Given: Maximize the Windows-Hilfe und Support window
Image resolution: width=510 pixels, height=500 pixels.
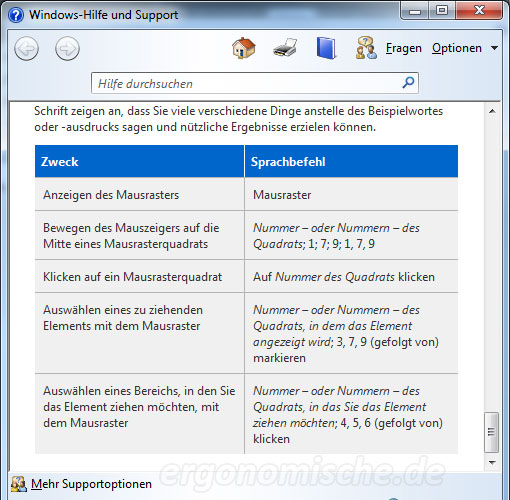Looking at the screenshot, I should [x=442, y=11].
